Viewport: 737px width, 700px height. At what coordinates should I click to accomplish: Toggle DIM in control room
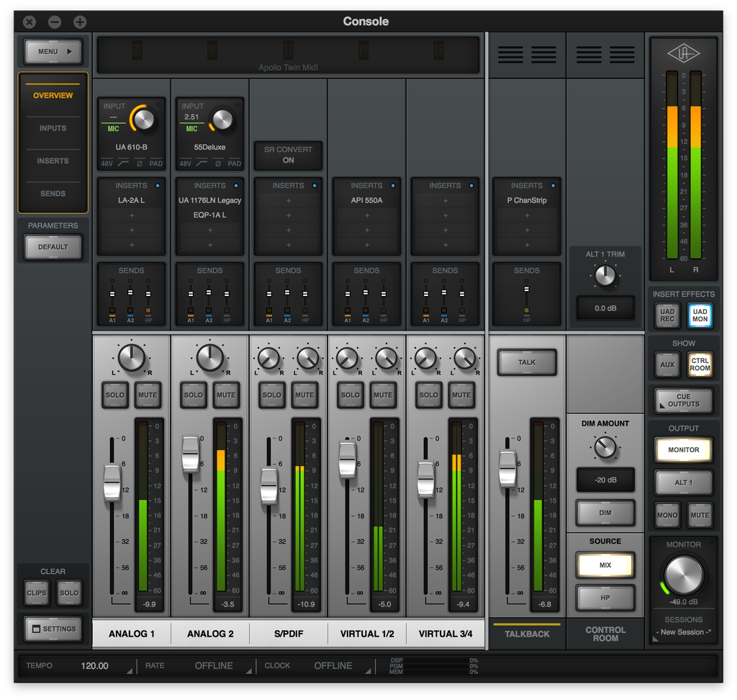(x=605, y=513)
